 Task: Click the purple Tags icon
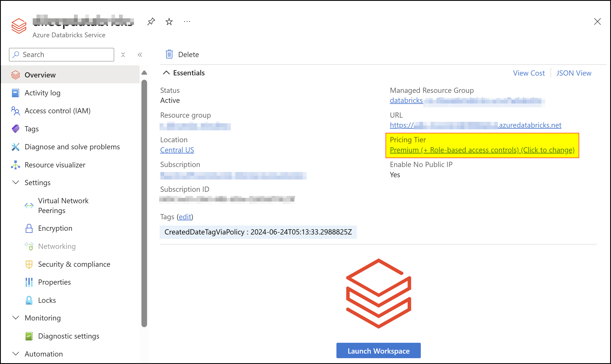[15, 129]
